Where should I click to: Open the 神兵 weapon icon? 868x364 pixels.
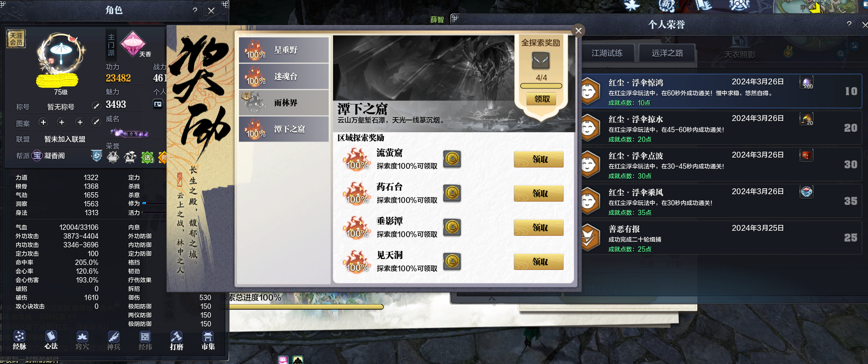click(114, 340)
